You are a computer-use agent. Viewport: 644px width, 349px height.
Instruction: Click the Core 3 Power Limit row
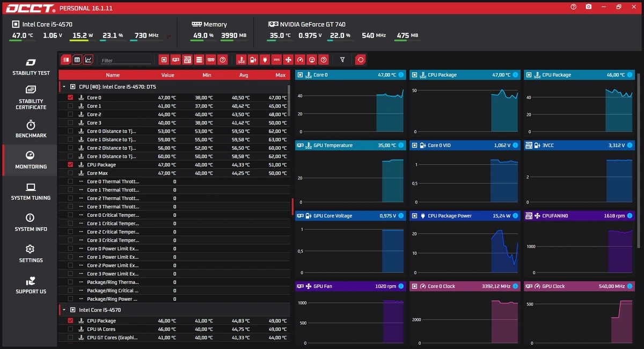174,274
